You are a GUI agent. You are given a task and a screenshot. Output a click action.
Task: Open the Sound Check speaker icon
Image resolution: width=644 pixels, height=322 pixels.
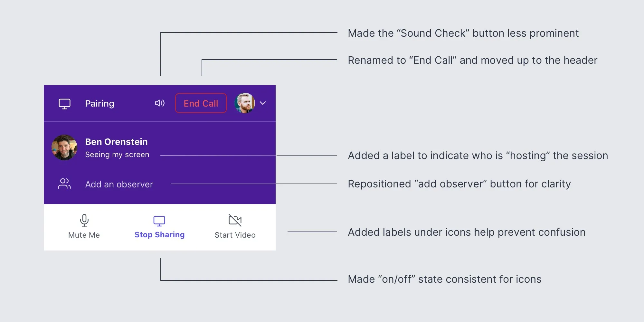tap(160, 103)
